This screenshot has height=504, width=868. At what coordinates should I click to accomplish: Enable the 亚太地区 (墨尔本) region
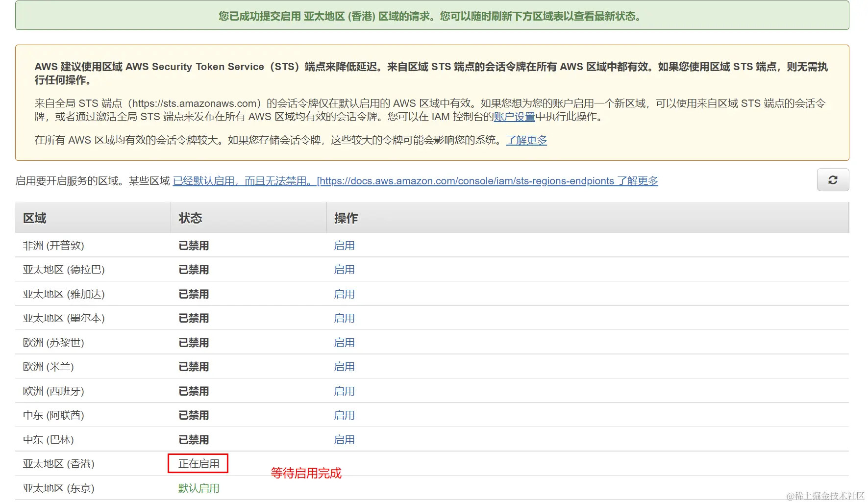pos(344,318)
